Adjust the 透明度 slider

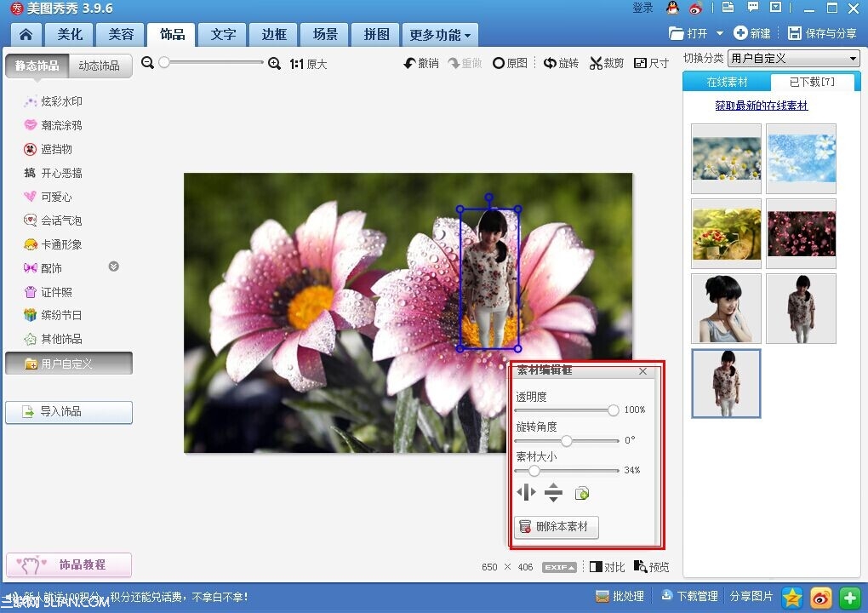[x=567, y=410]
